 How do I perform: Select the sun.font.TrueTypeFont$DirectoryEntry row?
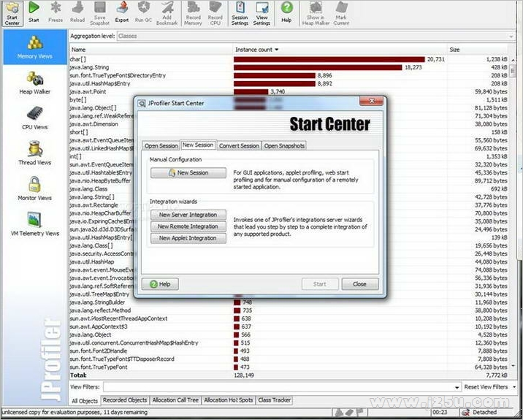tap(289, 75)
